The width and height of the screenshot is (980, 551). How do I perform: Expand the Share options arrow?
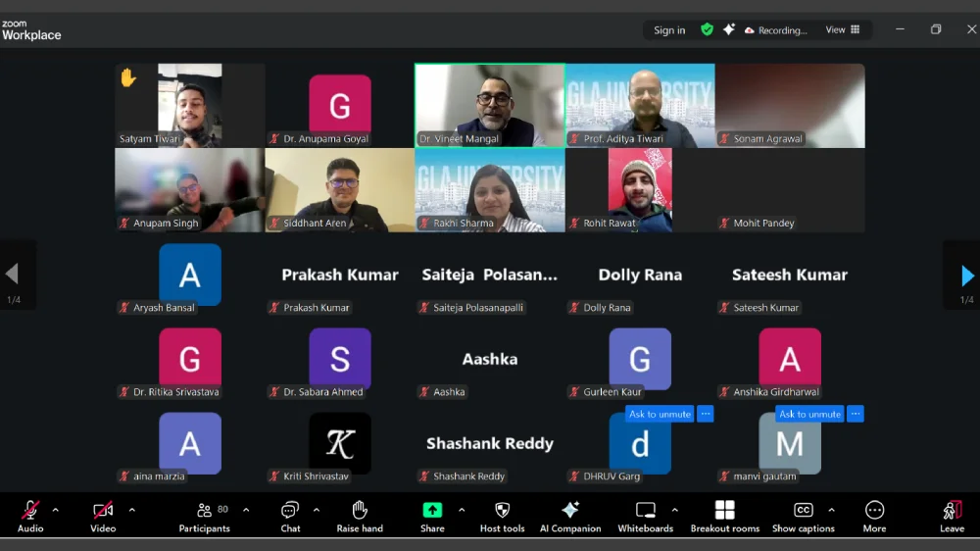[462, 510]
